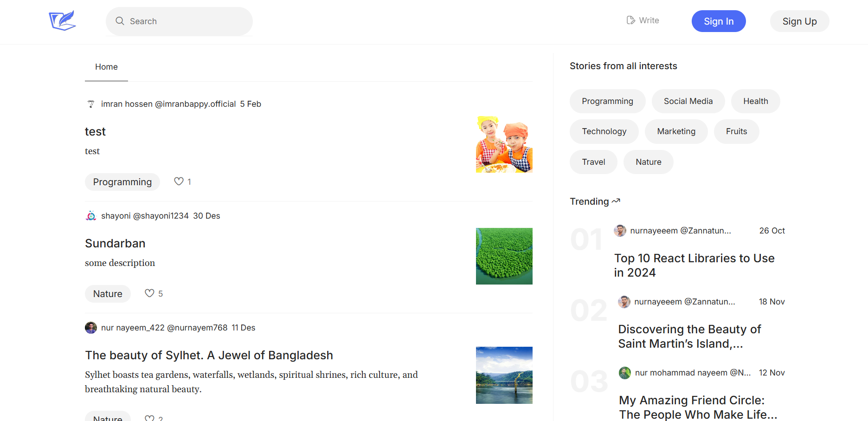The image size is (868, 421).
Task: Click the Sign Up button
Action: [x=799, y=21]
